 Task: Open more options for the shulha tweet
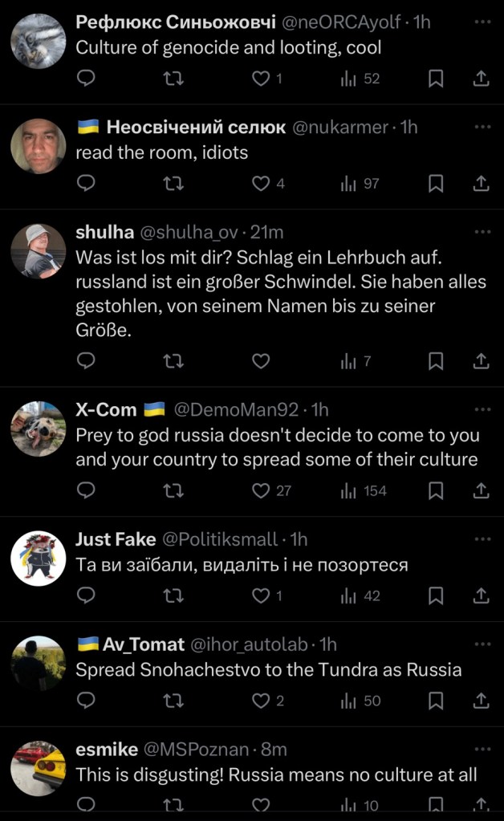482,232
